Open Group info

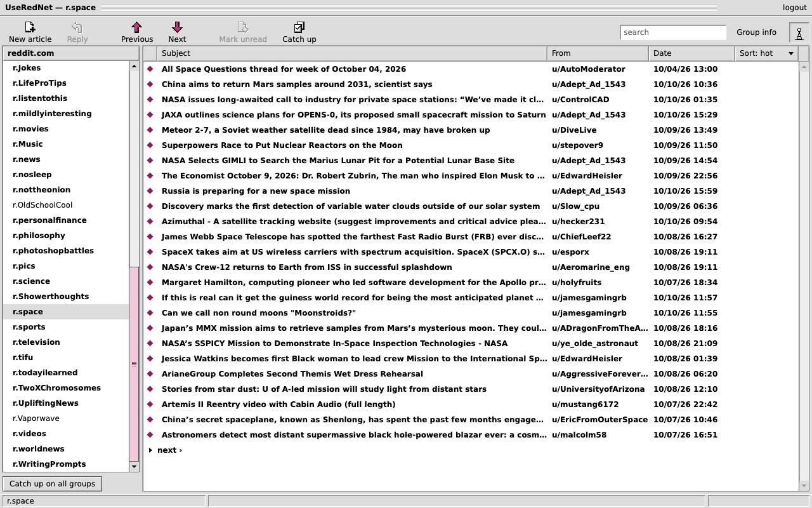(x=756, y=32)
